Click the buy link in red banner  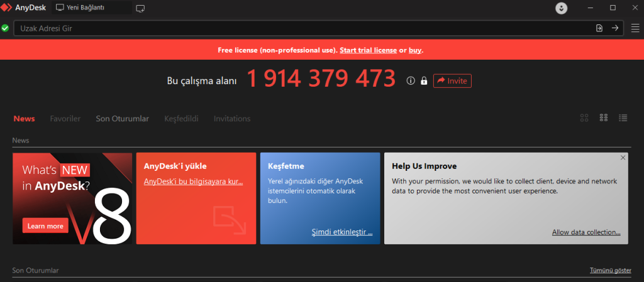coord(415,50)
